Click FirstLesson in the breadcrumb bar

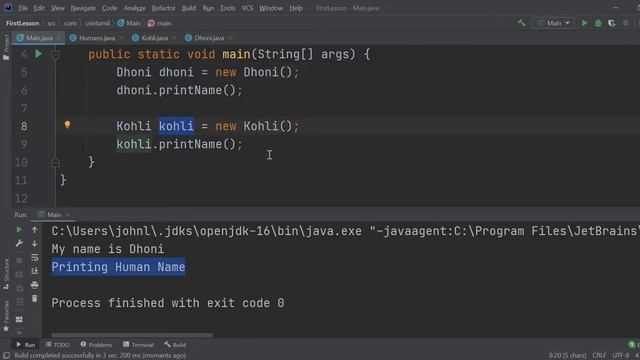pos(22,23)
